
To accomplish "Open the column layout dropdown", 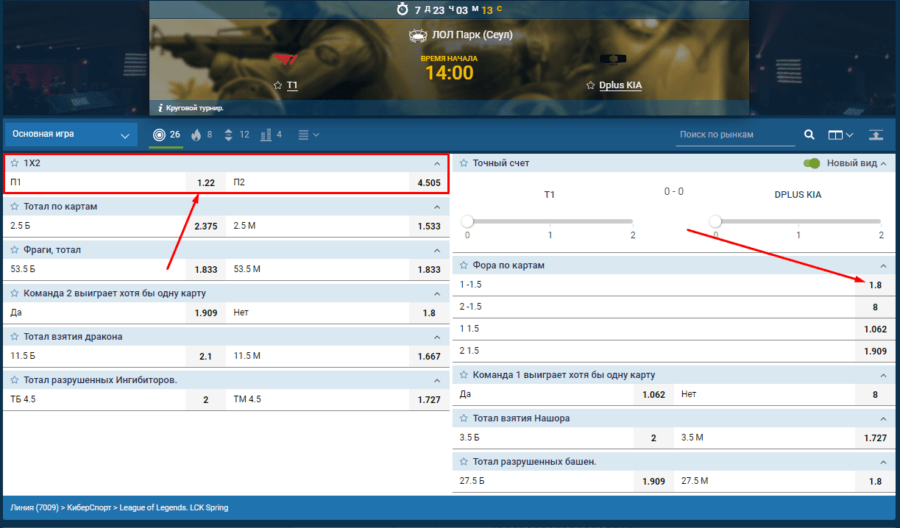I will (840, 135).
